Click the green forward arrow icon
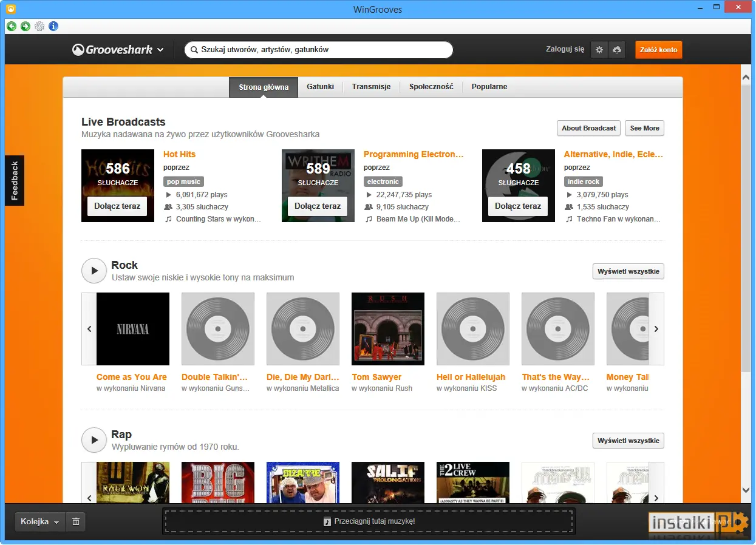 coord(25,26)
